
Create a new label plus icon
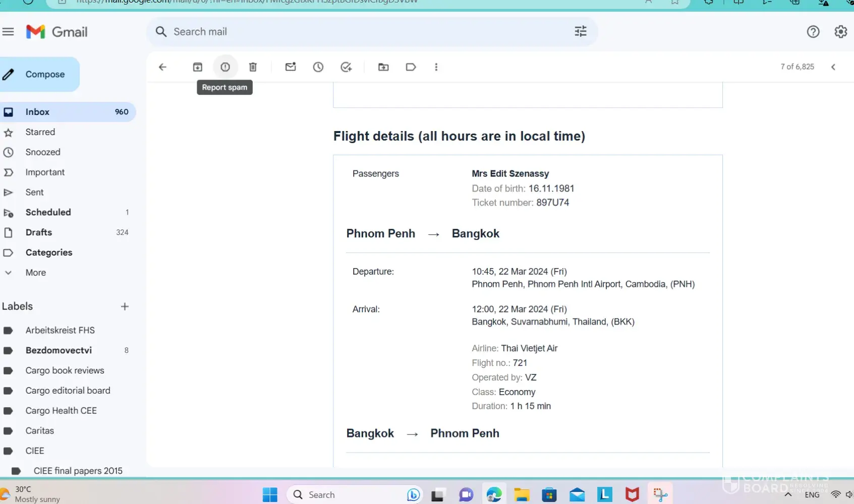click(x=125, y=306)
